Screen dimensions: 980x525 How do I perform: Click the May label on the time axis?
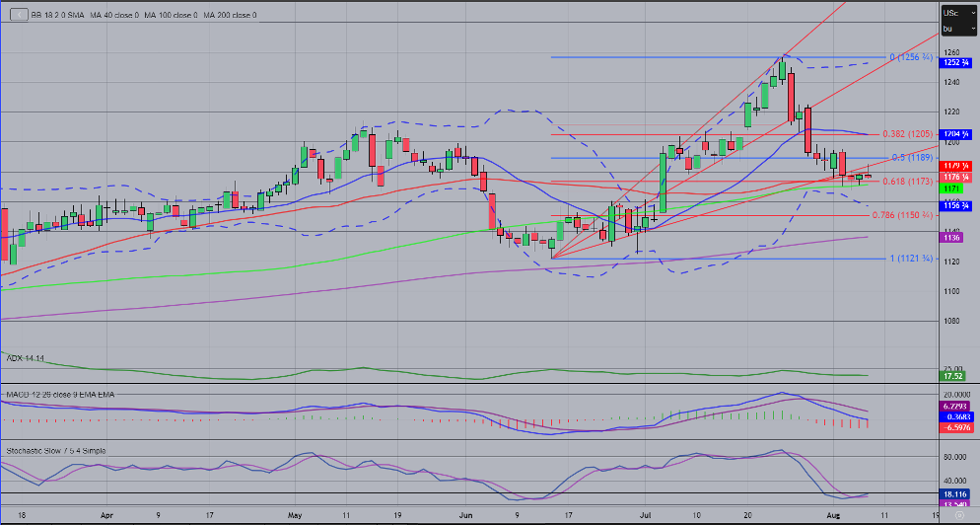point(295,515)
